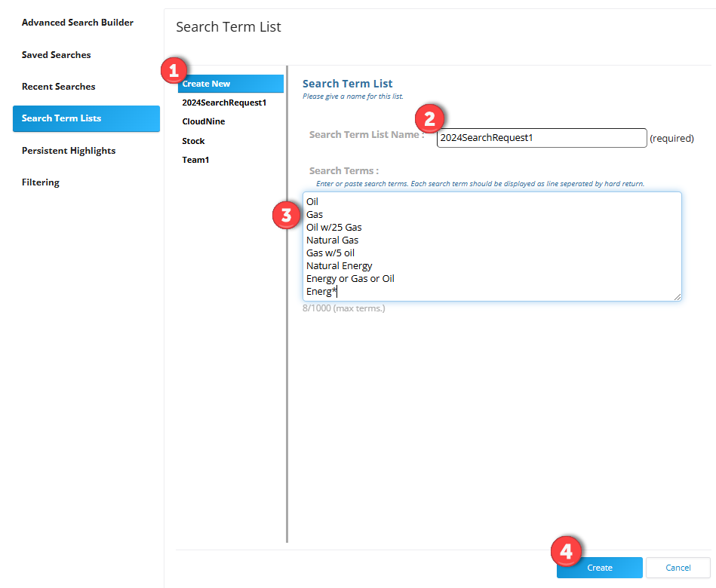Click the red callout badge numbered 4
Viewport: 716px width, 588px height.
(x=567, y=551)
